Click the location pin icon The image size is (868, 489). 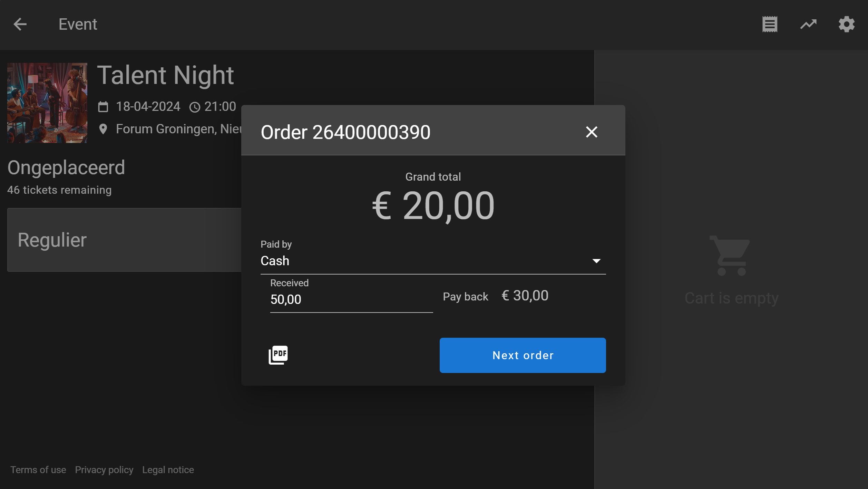pos(103,129)
